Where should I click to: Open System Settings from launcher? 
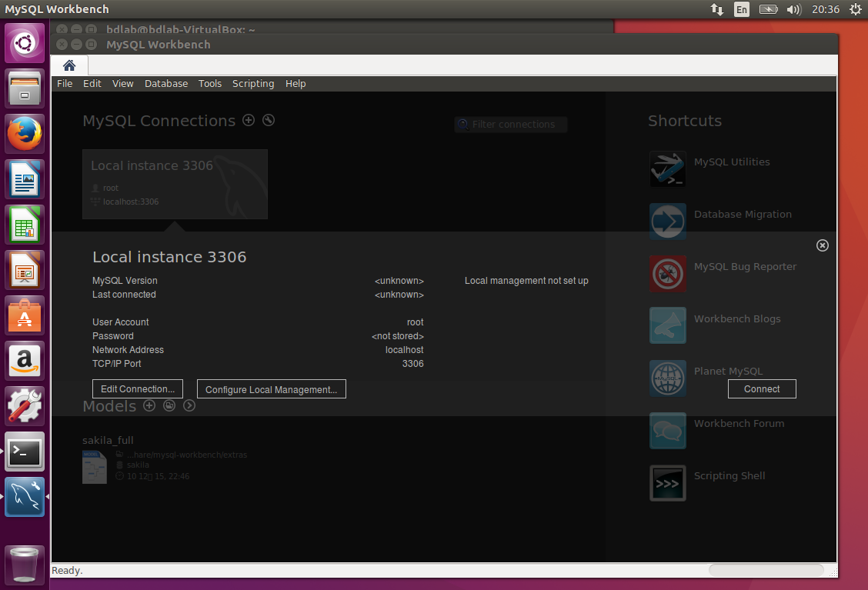25,406
